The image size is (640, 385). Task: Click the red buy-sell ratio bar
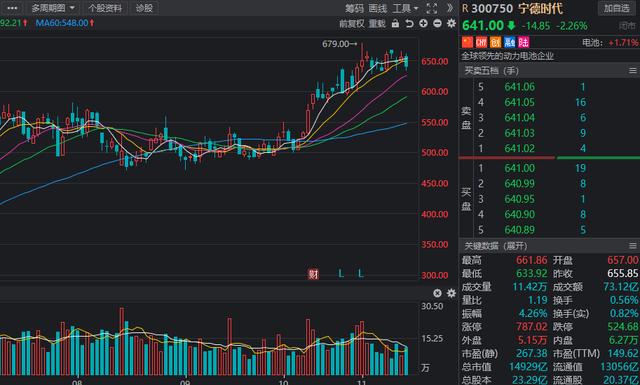507,158
